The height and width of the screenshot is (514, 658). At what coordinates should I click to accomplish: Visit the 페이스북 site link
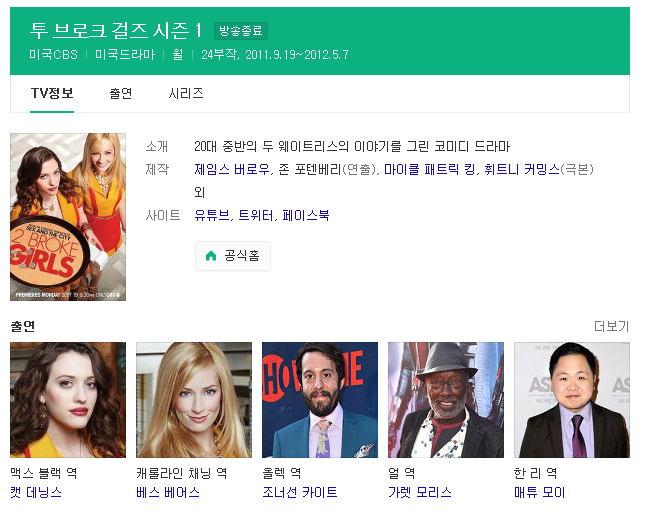306,216
